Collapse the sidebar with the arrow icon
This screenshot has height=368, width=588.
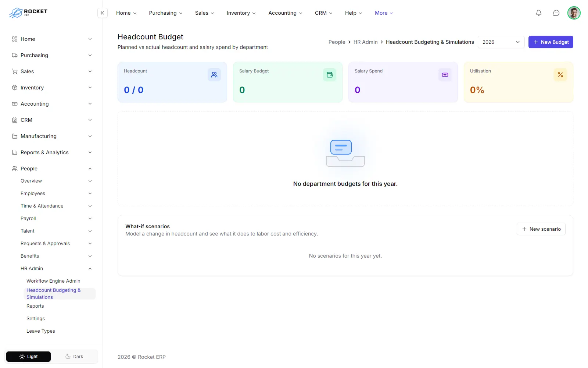(103, 13)
